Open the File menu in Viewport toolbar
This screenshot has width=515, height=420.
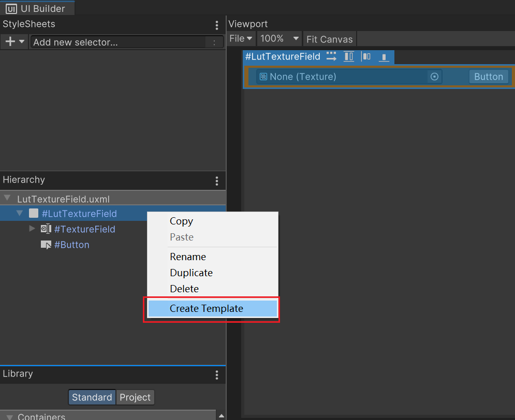(x=241, y=39)
